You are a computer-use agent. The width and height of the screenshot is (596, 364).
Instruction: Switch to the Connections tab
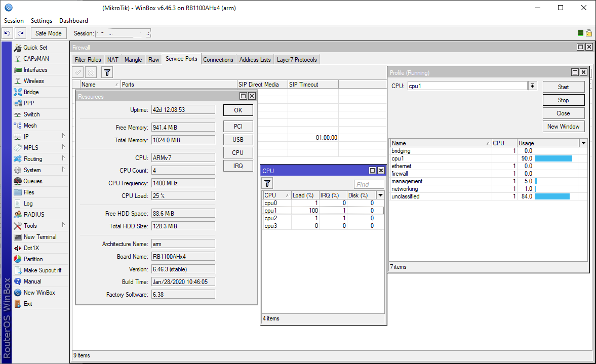(x=218, y=60)
